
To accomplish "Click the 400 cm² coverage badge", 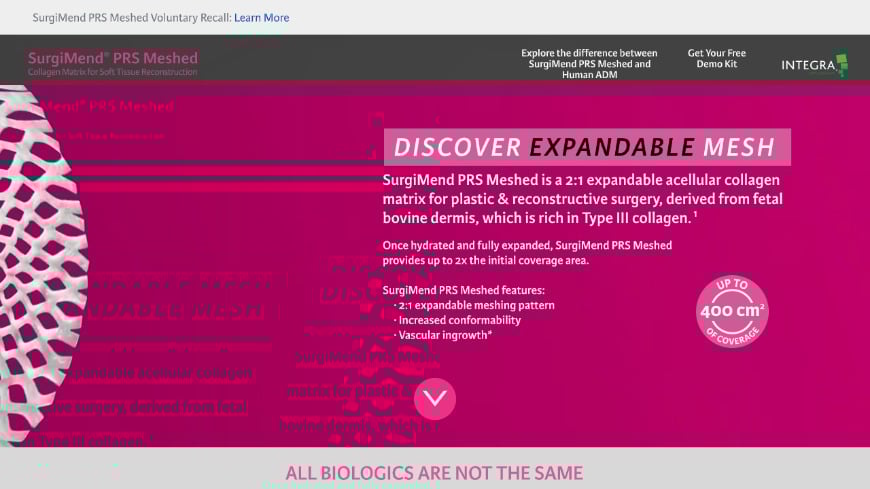I will (732, 311).
